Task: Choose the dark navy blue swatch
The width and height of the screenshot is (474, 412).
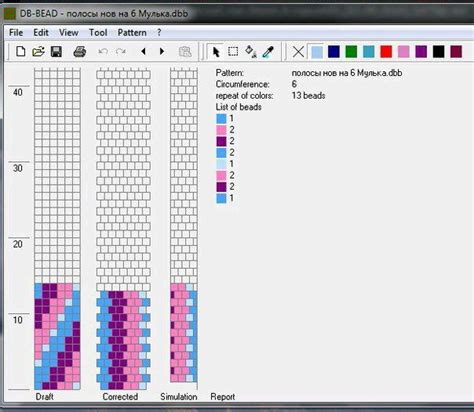Action: (x=334, y=52)
